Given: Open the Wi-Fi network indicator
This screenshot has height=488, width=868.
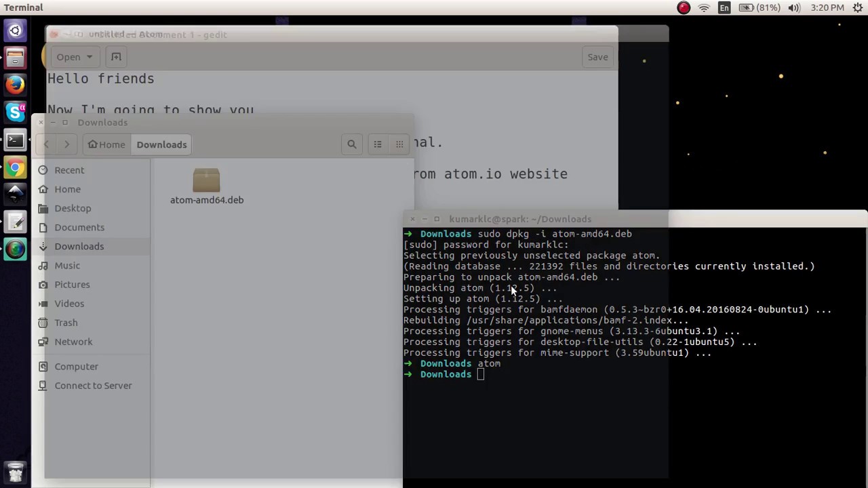Looking at the screenshot, I should (704, 7).
